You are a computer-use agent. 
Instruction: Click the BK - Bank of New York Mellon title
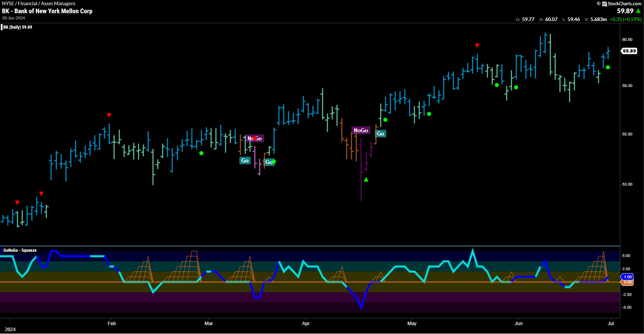tap(47, 11)
